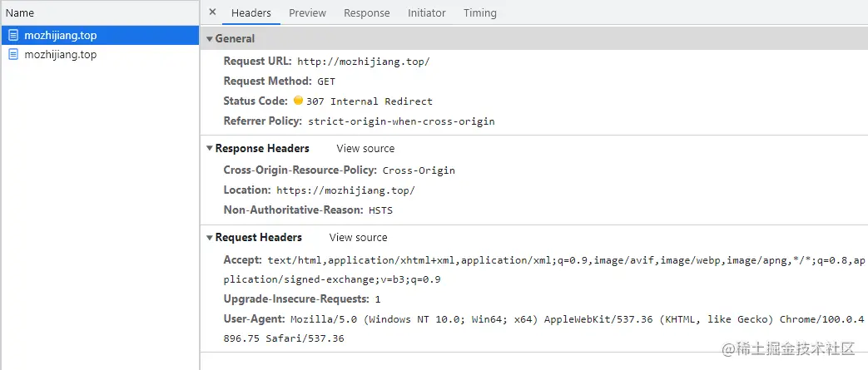Click the Name column header
Image resolution: width=868 pixels, height=370 pixels.
100,12
